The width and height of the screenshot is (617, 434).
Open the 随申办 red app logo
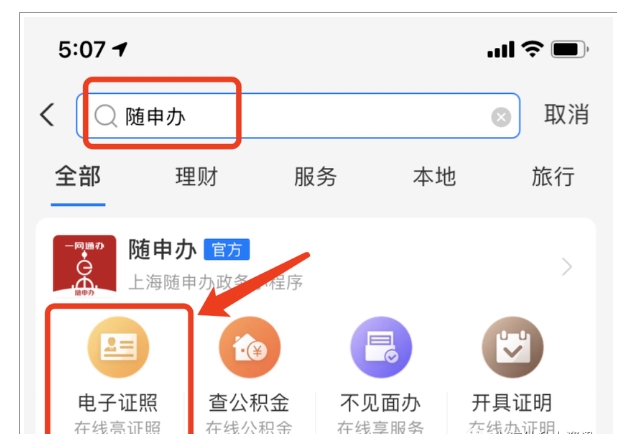pos(85,266)
